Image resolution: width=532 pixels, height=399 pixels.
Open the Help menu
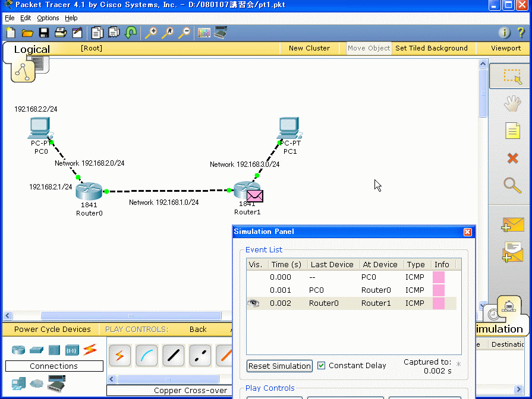coord(71,18)
